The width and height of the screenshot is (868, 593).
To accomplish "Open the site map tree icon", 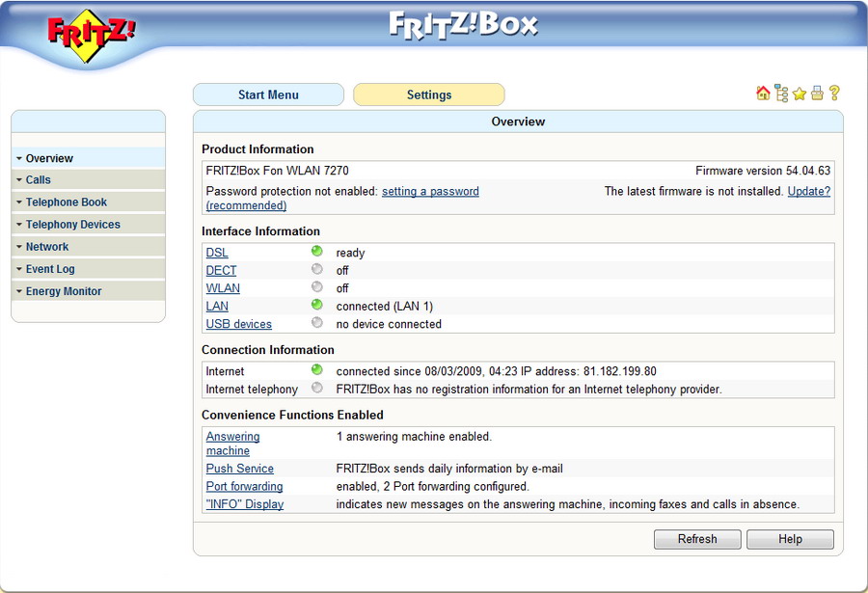I will [x=781, y=94].
